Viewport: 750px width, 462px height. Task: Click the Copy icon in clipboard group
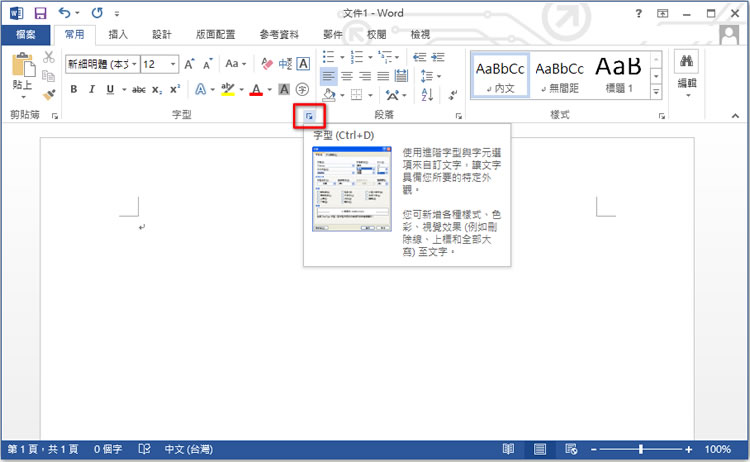(x=48, y=76)
